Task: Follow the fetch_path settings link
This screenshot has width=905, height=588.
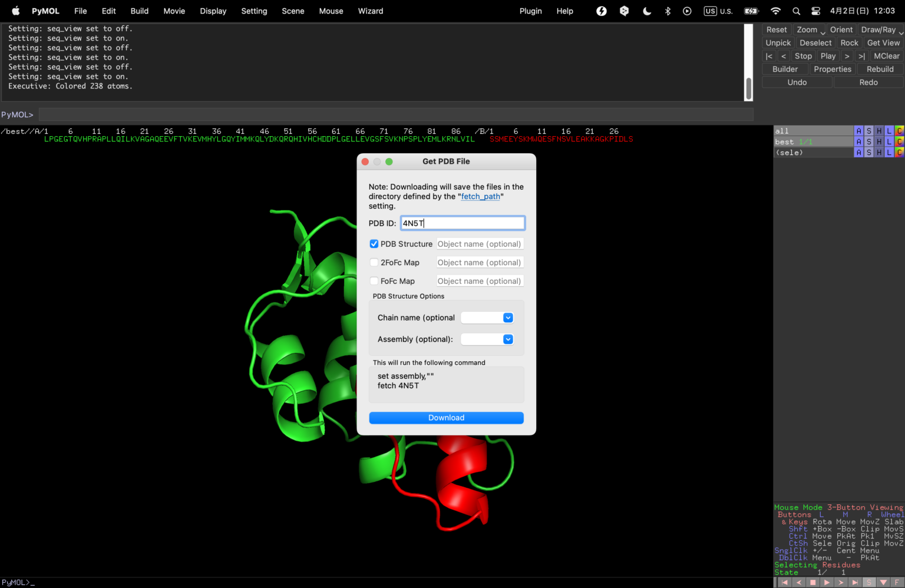Action: [480, 196]
